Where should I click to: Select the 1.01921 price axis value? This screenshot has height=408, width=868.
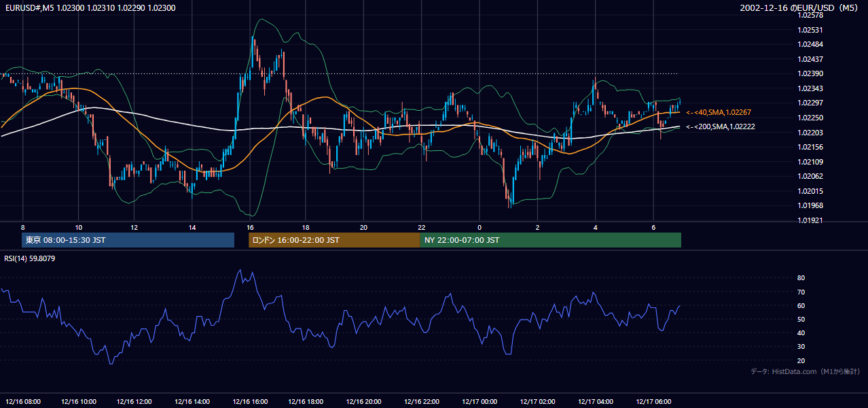pyautogui.click(x=810, y=220)
